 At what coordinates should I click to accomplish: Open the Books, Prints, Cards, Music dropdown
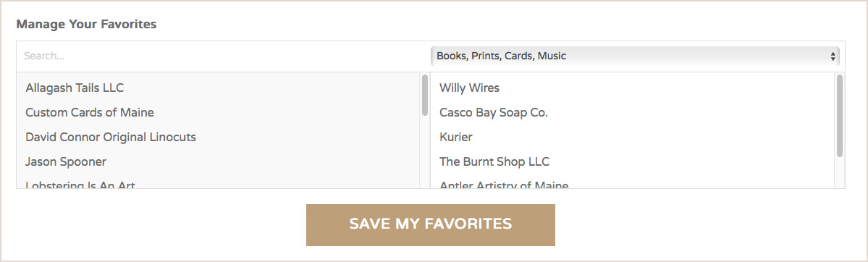click(x=635, y=56)
